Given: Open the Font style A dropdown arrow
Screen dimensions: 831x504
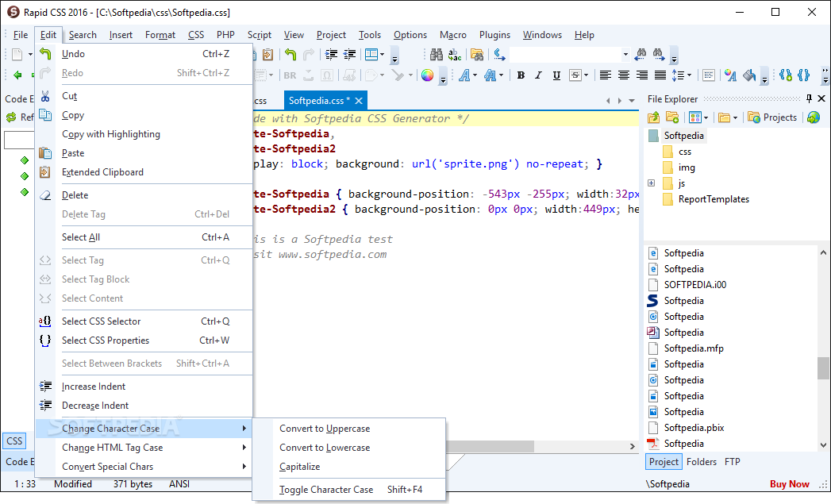Looking at the screenshot, I should click(475, 75).
